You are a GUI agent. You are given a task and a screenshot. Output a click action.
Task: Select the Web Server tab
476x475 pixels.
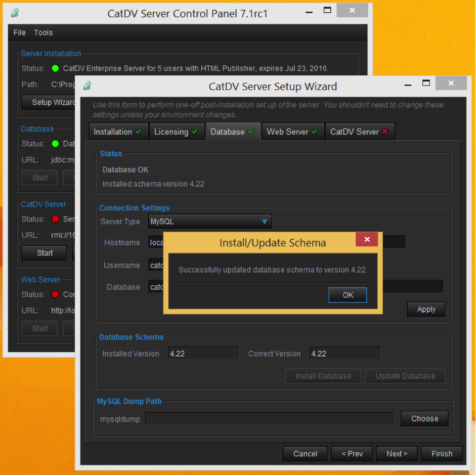coord(292,132)
